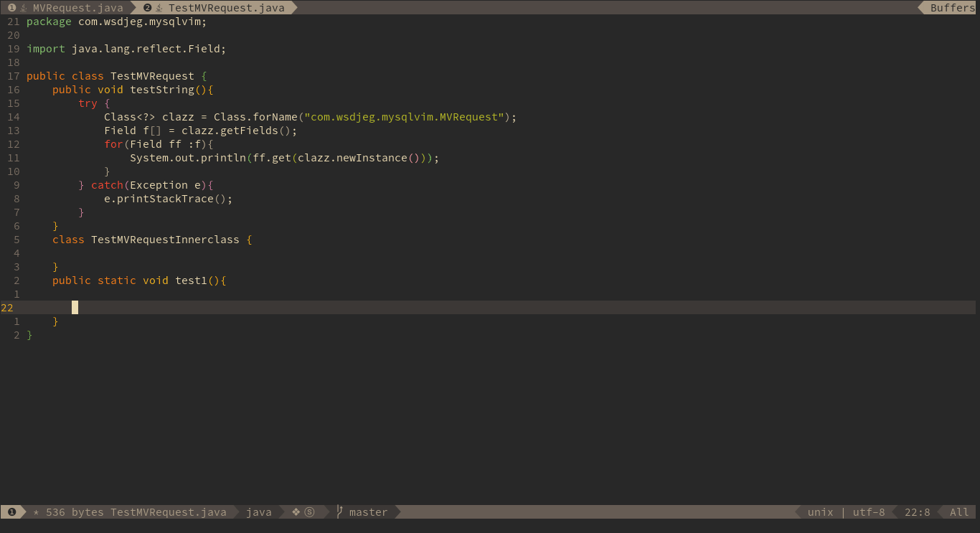Click the 22:8 cursor position indicator
This screenshot has height=533, width=980.
tap(917, 511)
